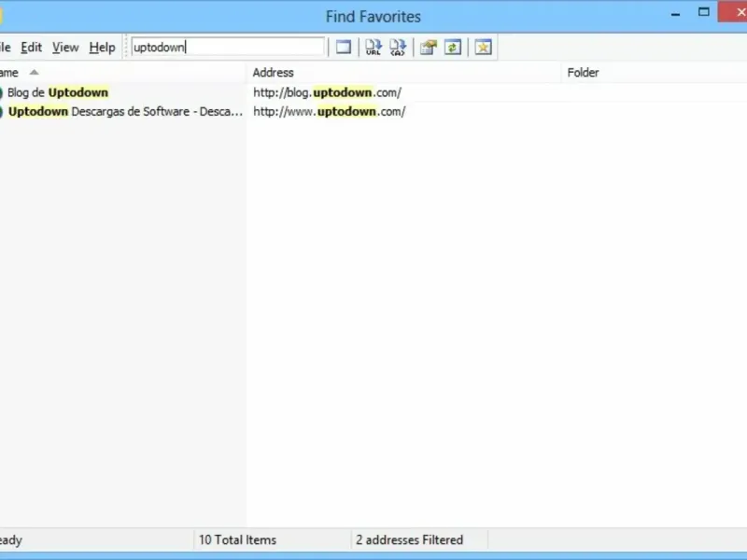Viewport: 747px width, 560px height.
Task: Click the globe icon beside Uptodown Descargas
Action: (2, 112)
